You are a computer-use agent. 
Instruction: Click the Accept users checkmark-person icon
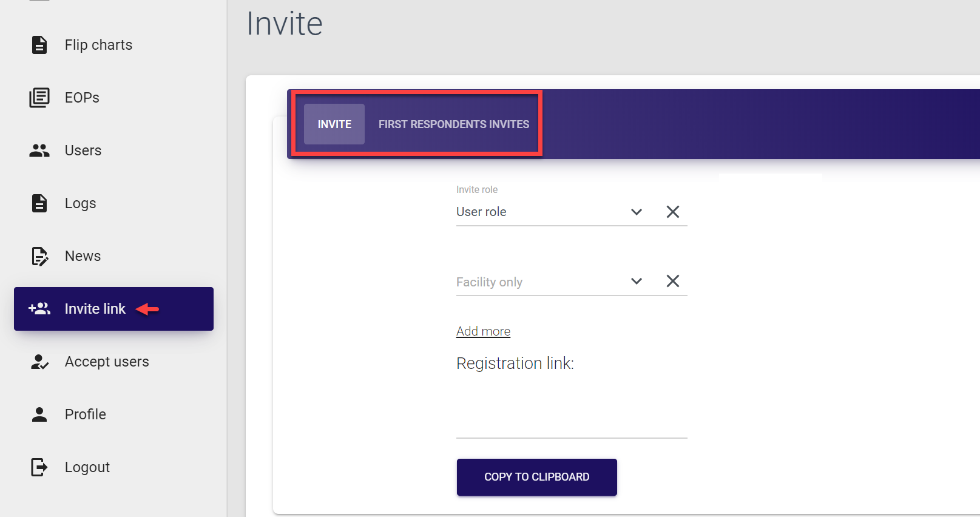39,362
